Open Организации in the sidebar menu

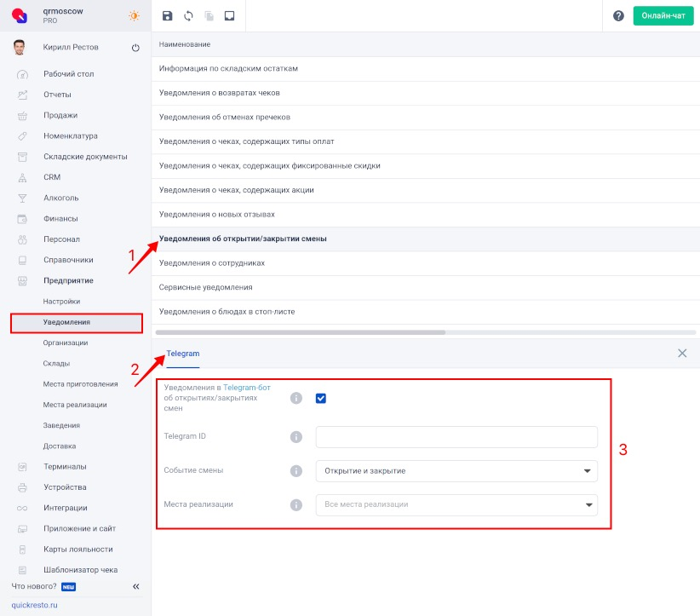66,343
